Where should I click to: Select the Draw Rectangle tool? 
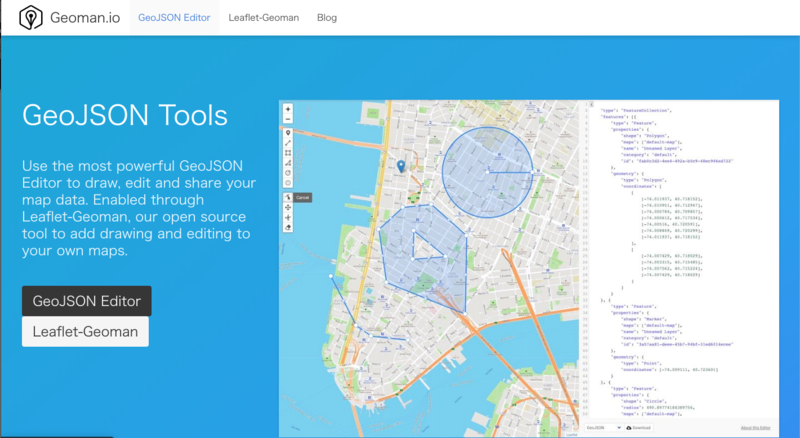tap(288, 153)
